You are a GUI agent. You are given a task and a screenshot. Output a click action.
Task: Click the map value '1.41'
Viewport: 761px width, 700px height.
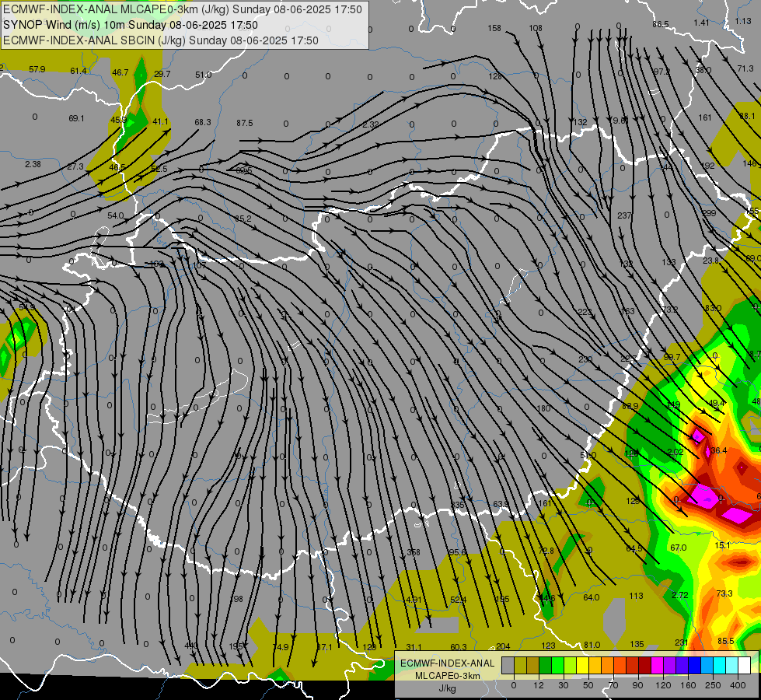(701, 23)
